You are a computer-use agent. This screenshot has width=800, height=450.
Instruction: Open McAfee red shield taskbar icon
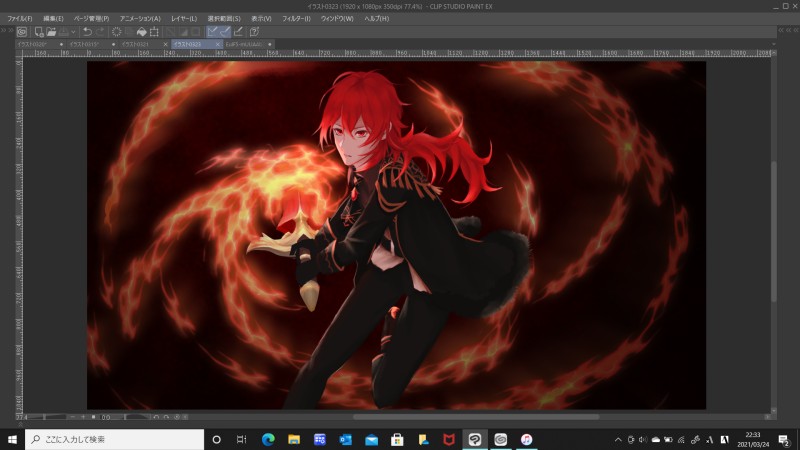pyautogui.click(x=449, y=439)
